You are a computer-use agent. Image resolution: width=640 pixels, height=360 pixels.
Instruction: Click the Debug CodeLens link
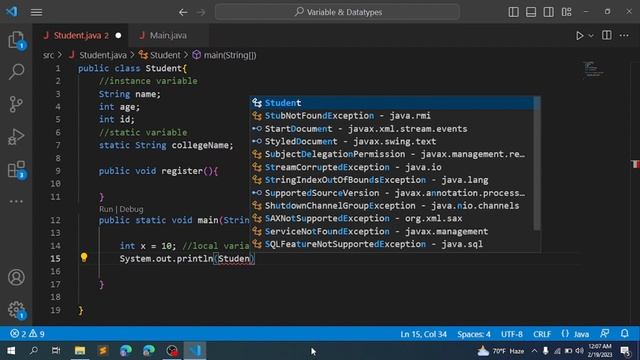131,209
